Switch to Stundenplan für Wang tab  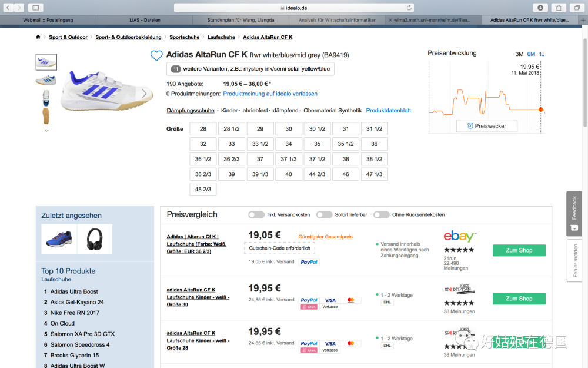coord(240,20)
